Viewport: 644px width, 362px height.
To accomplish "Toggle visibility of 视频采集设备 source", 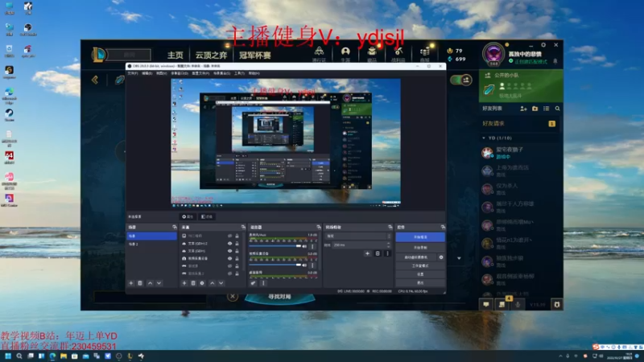I will (229, 258).
